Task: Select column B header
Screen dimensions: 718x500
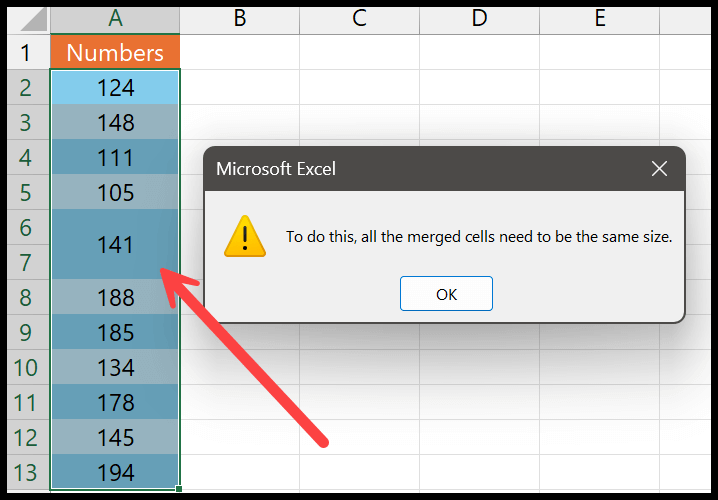Action: (x=239, y=20)
